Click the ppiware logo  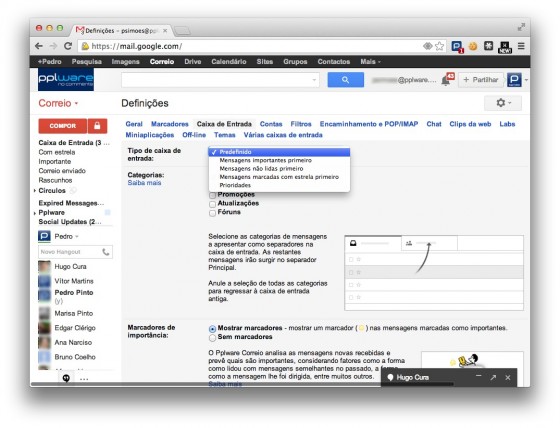coord(66,80)
